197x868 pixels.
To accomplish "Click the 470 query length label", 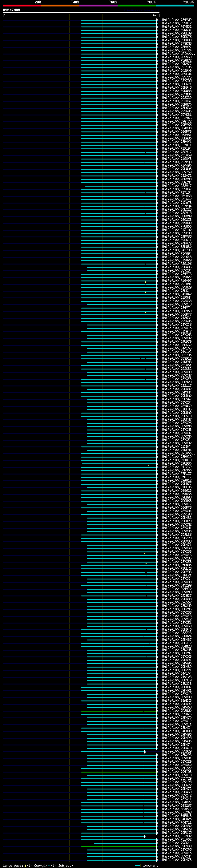I will point(155,15).
